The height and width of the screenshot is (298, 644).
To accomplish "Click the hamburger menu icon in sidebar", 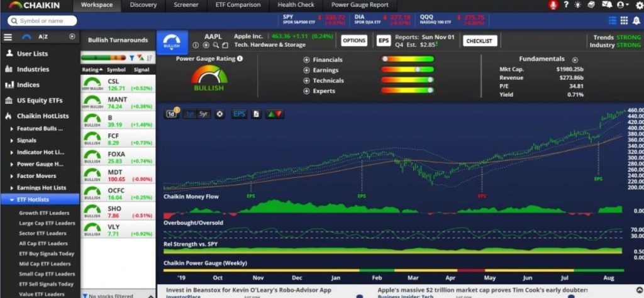I will (x=8, y=37).
